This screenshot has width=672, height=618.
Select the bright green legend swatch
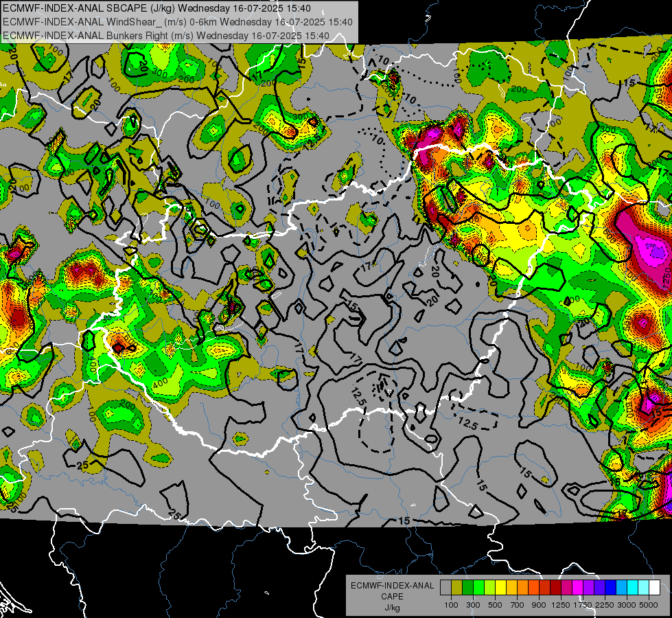478,588
